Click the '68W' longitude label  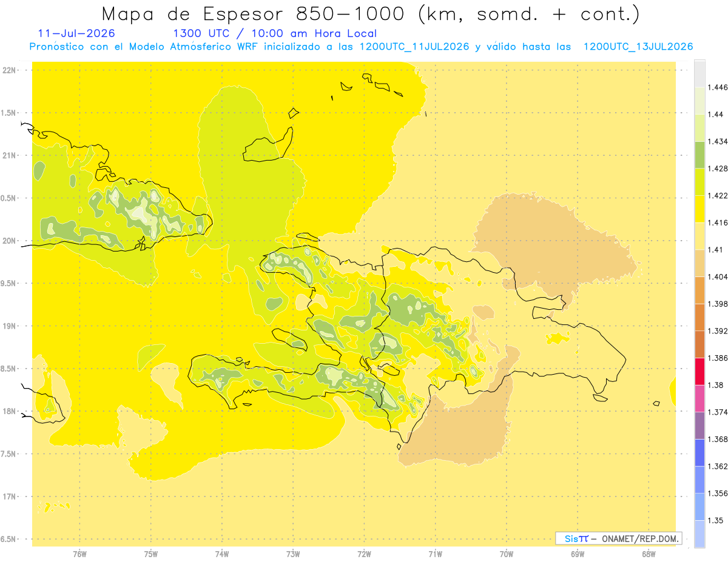pyautogui.click(x=649, y=554)
